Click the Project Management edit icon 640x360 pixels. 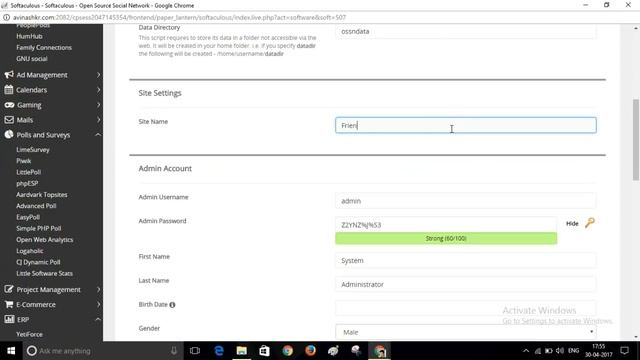pos(9,289)
